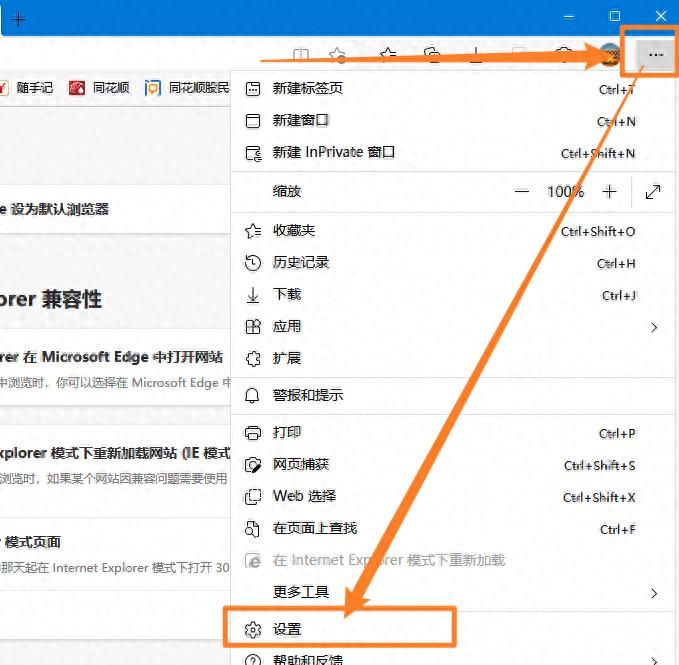
Task: Open the new tab plus button
Action: 19,19
